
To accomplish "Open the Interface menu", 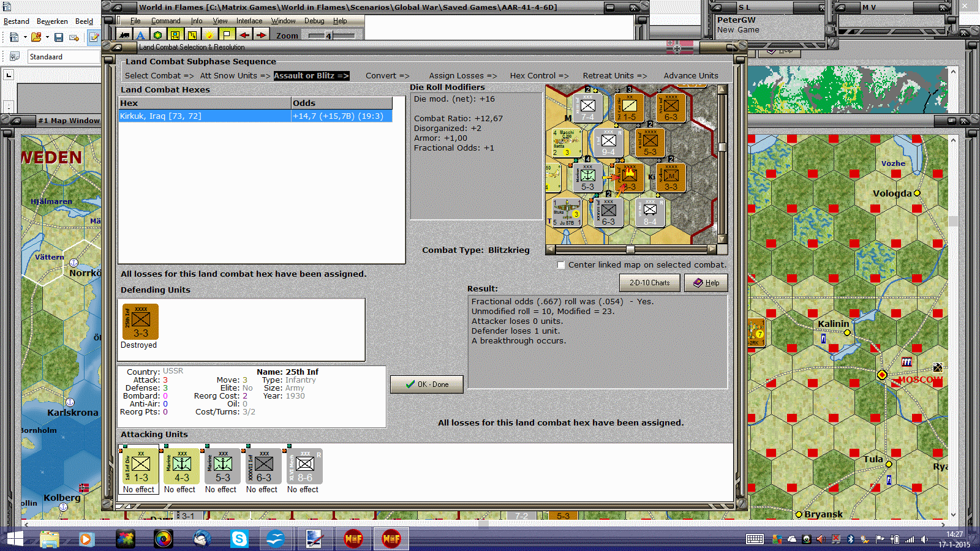I will [x=249, y=21].
